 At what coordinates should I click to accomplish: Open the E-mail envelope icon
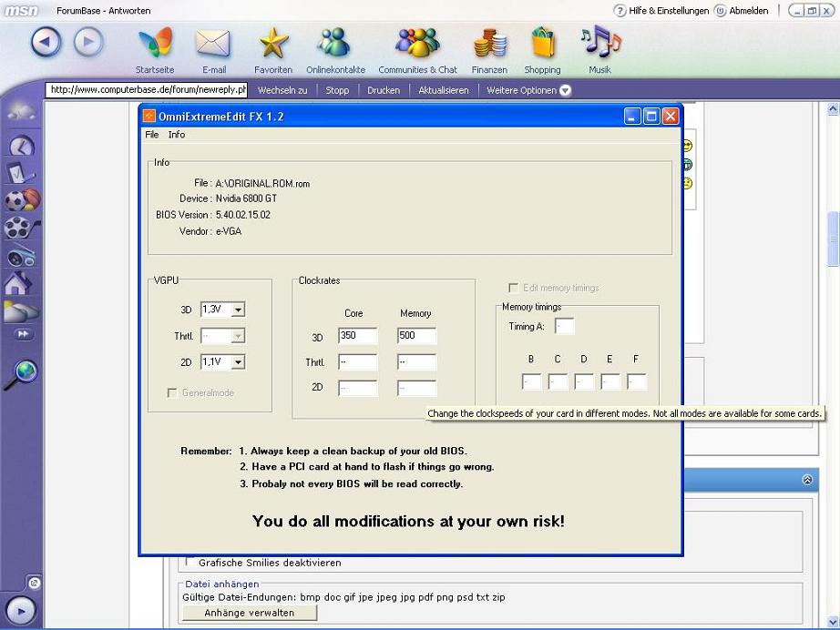point(213,44)
